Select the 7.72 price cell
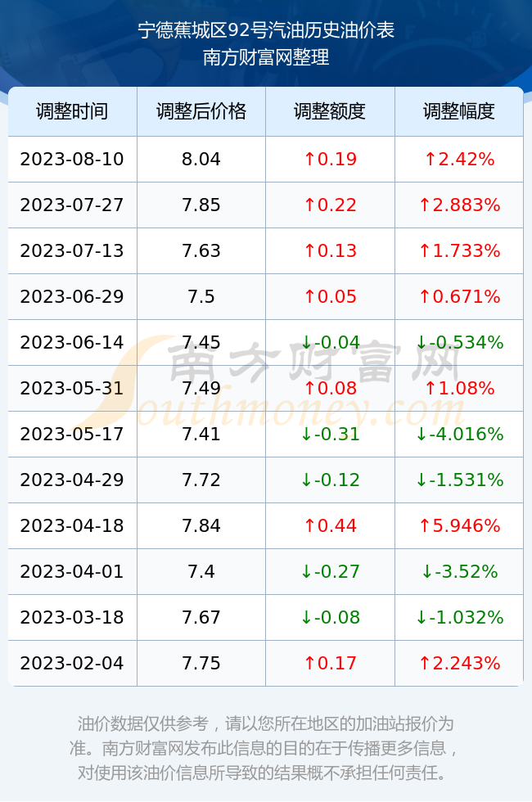The width and height of the screenshot is (532, 802). click(x=201, y=480)
